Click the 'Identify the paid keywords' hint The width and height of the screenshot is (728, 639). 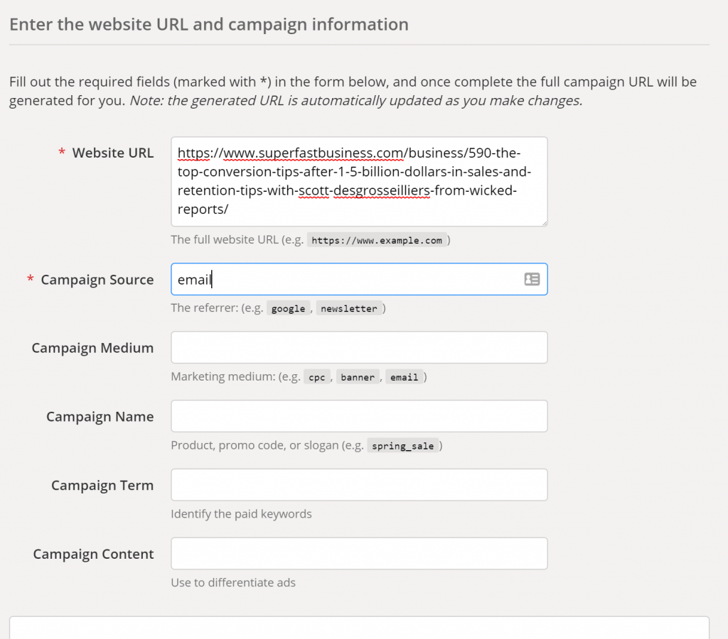(x=241, y=514)
